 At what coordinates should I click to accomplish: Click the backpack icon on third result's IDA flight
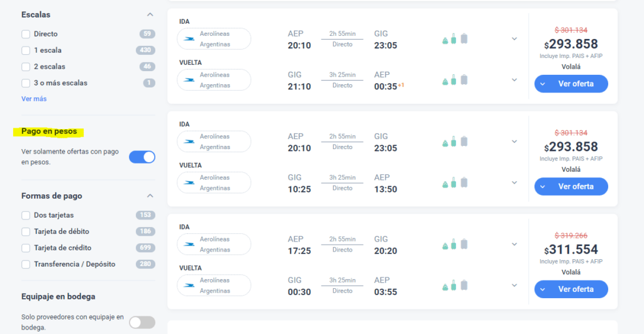pyautogui.click(x=445, y=244)
